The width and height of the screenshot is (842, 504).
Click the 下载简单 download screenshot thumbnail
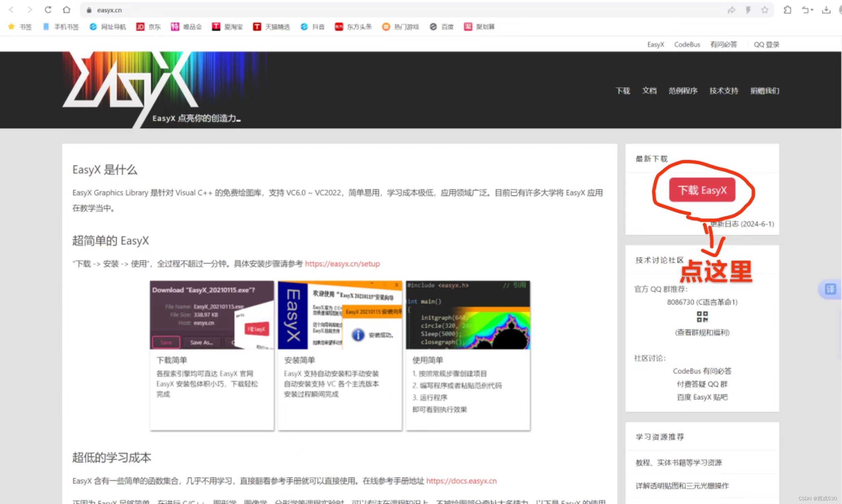[x=212, y=315]
